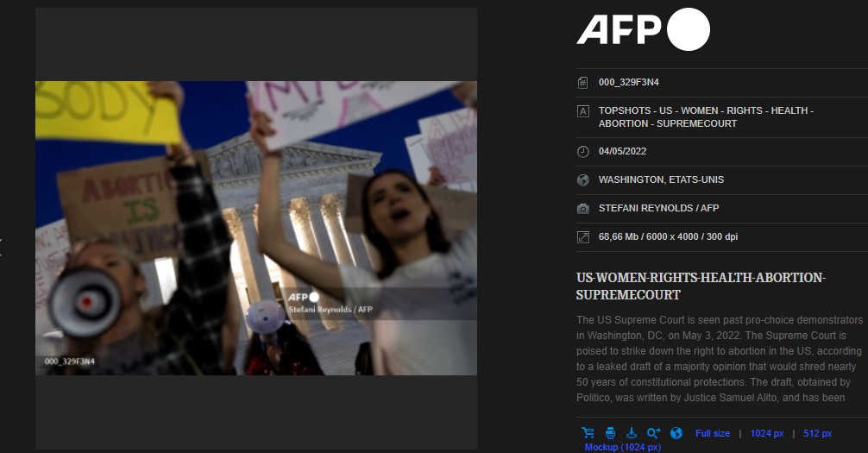The width and height of the screenshot is (868, 453).
Task: Go to previous image using left-edge arrow
Action: tap(3, 248)
